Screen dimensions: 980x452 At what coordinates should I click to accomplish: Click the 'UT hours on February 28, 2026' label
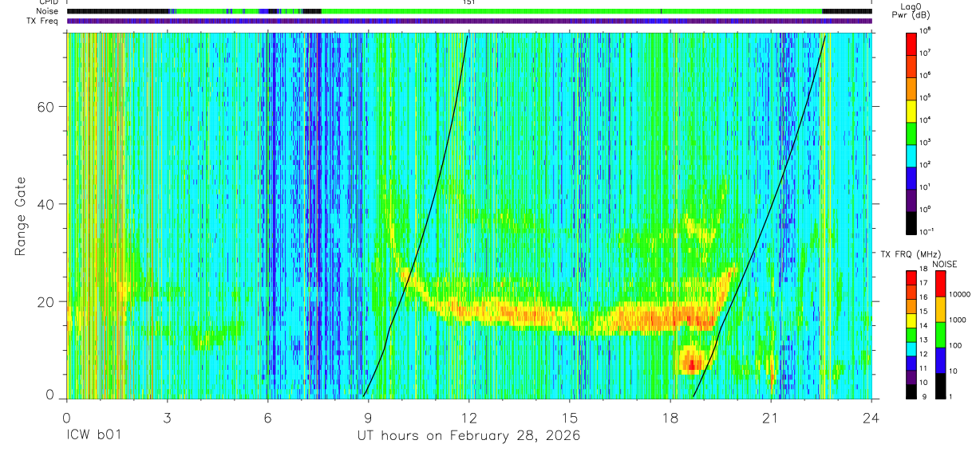468,436
